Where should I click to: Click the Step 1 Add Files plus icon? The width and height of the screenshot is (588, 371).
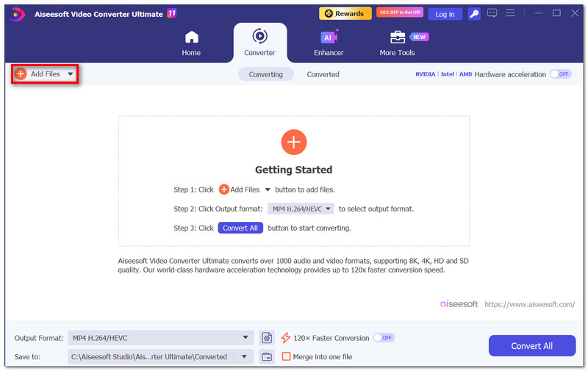[224, 190]
